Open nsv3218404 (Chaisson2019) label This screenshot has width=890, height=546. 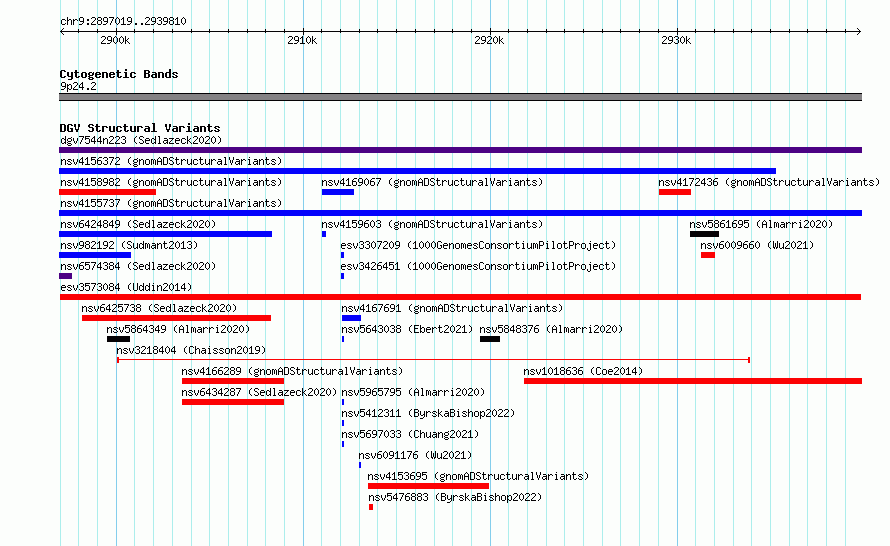[x=191, y=350]
